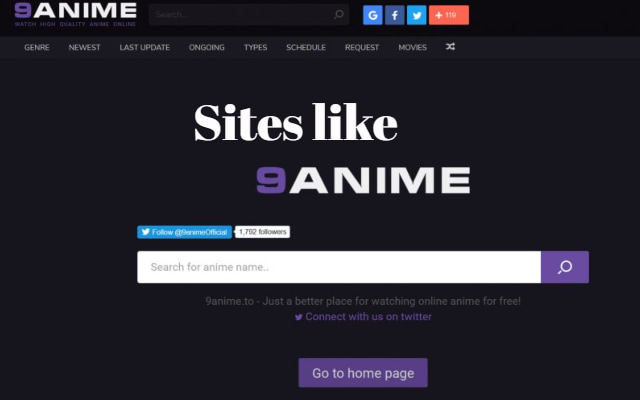Share via the Google icon button
This screenshot has width=640, height=400.
click(373, 15)
